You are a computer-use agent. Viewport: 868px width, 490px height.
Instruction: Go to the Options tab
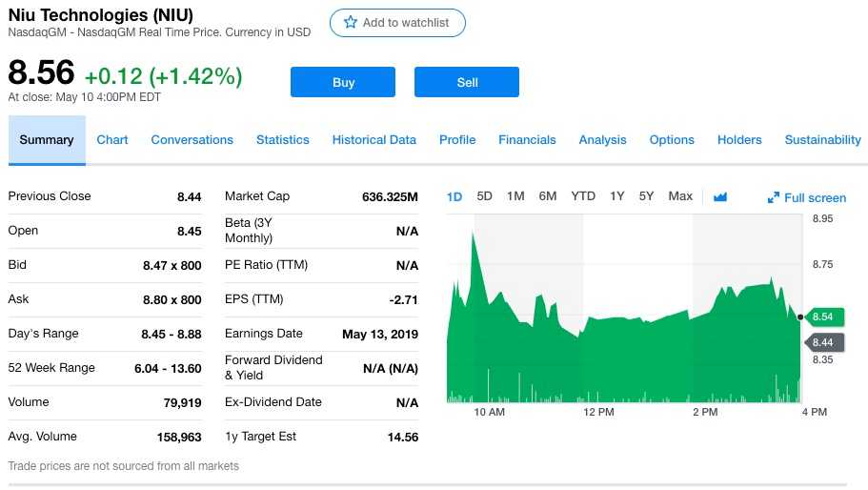point(672,140)
